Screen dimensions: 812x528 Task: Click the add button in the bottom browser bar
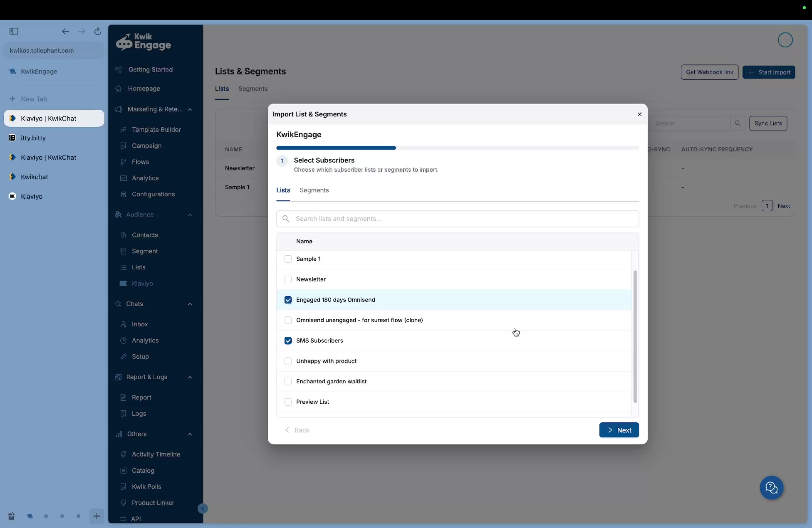[x=97, y=516]
